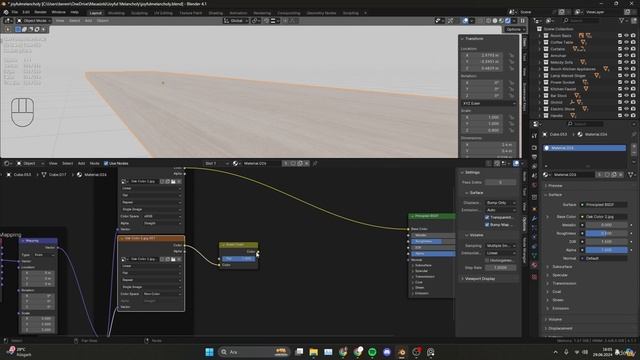This screenshot has height=360, width=640.
Task: Open the Options dropdown in viewport
Action: point(515,29)
